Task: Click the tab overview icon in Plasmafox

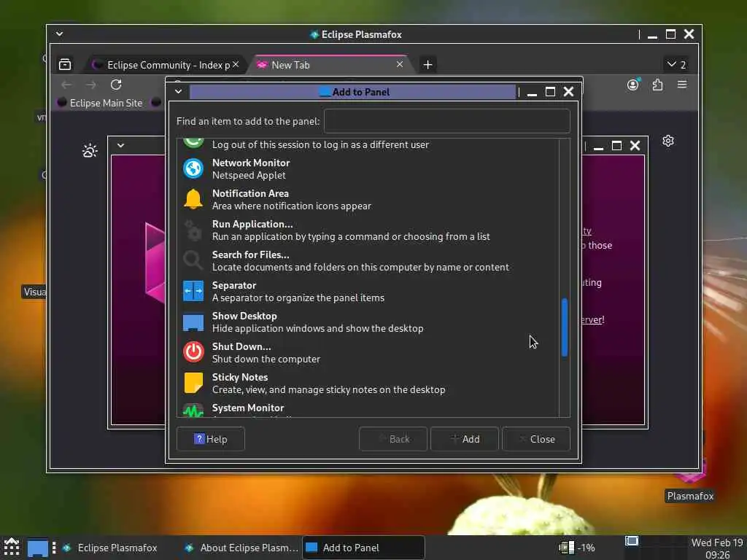Action: [65, 64]
